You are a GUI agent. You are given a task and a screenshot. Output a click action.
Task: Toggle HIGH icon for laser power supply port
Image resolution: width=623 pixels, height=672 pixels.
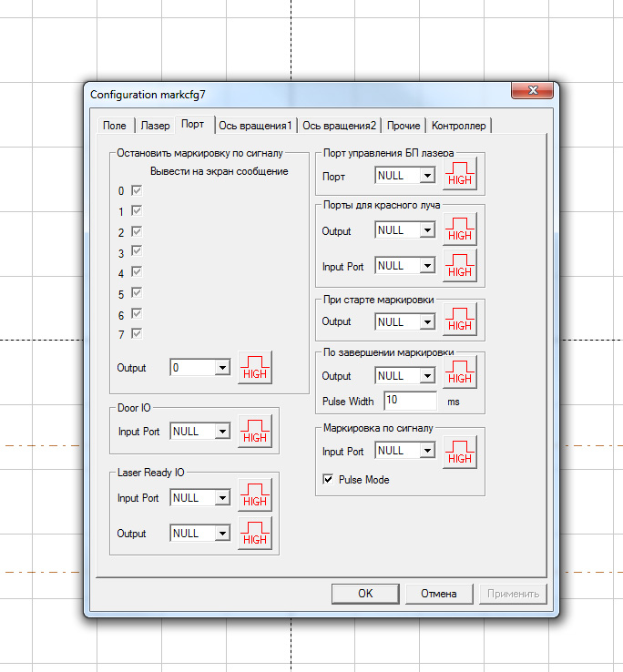click(460, 174)
